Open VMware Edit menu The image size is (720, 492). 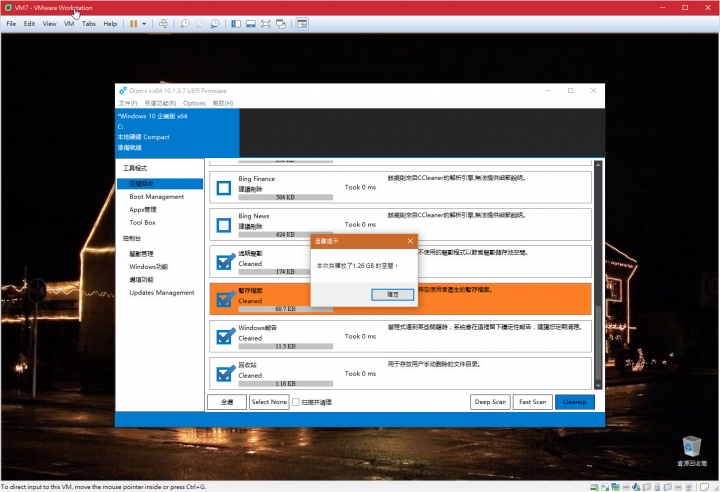[x=29, y=24]
